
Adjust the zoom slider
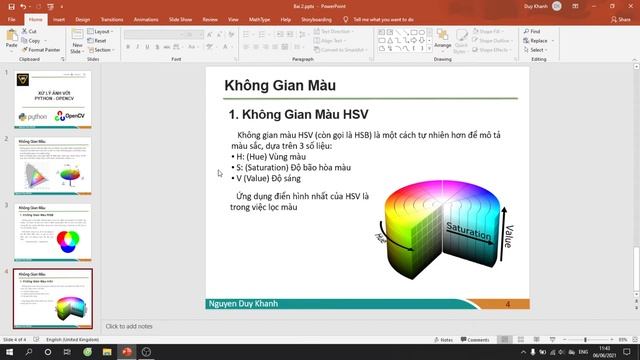click(x=585, y=340)
